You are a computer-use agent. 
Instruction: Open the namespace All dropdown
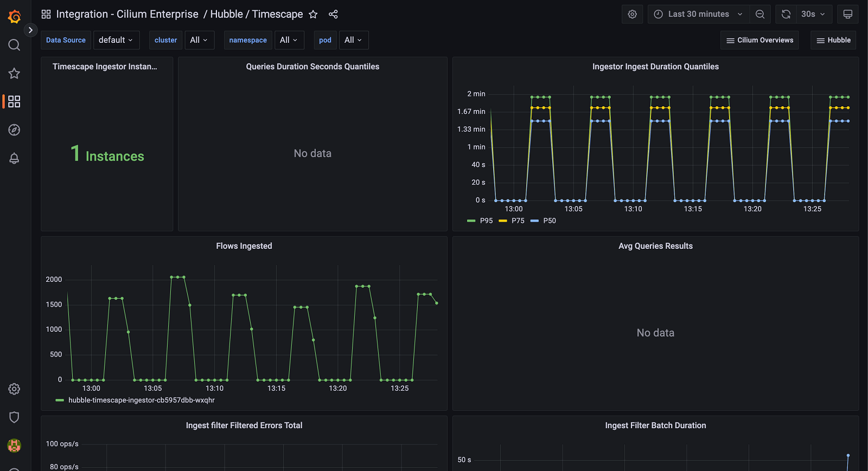(289, 40)
